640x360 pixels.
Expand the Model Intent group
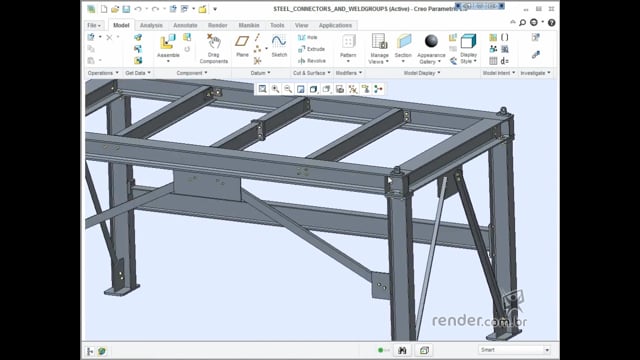(499, 73)
